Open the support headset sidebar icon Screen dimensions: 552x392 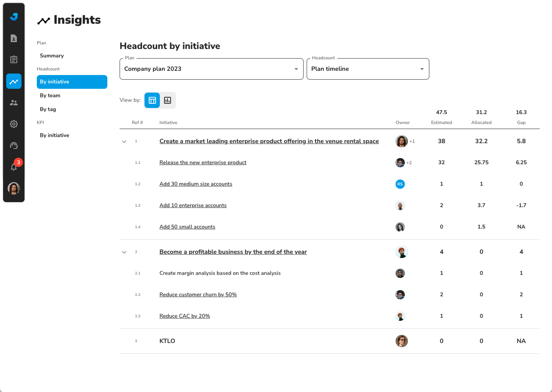click(14, 145)
